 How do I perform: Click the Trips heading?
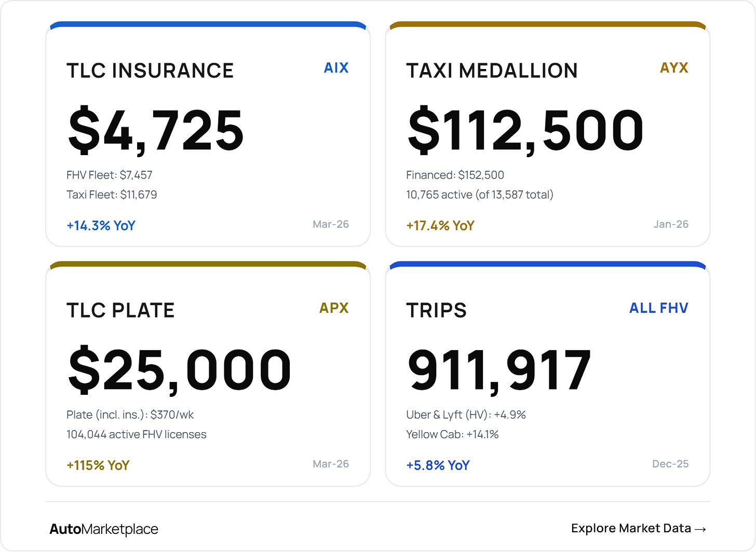pyautogui.click(x=436, y=310)
